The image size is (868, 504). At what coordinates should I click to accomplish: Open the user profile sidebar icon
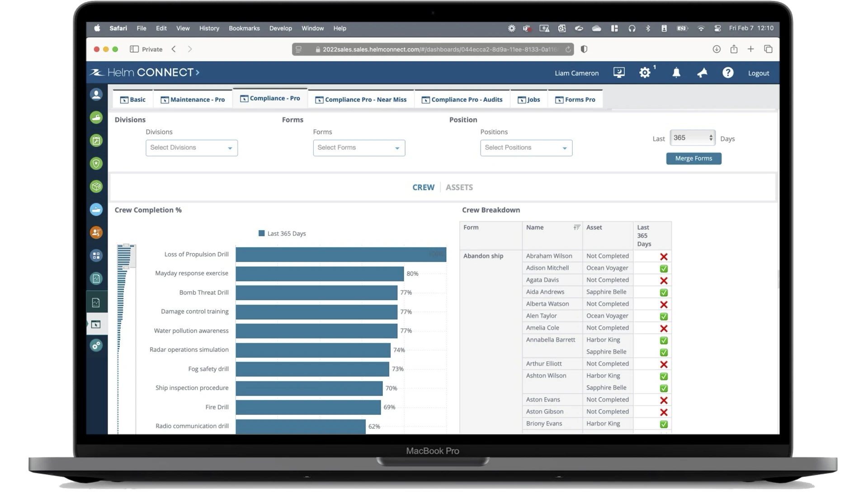click(96, 94)
